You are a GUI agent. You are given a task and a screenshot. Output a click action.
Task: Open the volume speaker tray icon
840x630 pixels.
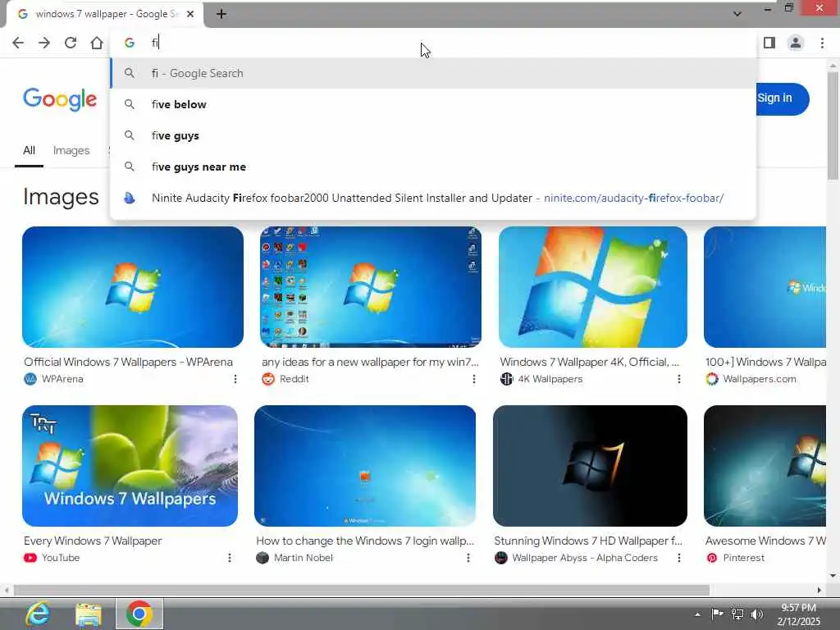757,614
